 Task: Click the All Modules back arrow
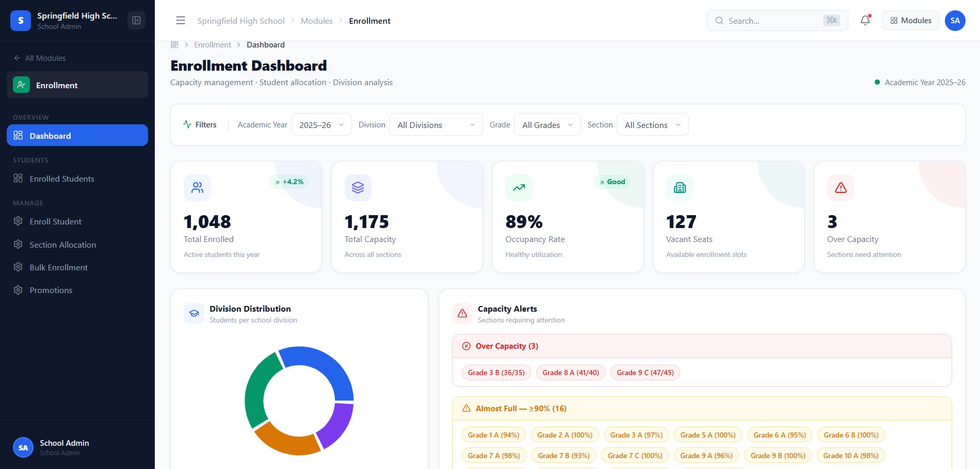[x=17, y=58]
